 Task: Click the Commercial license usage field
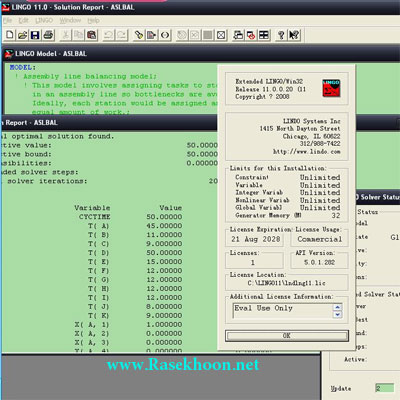click(x=320, y=239)
